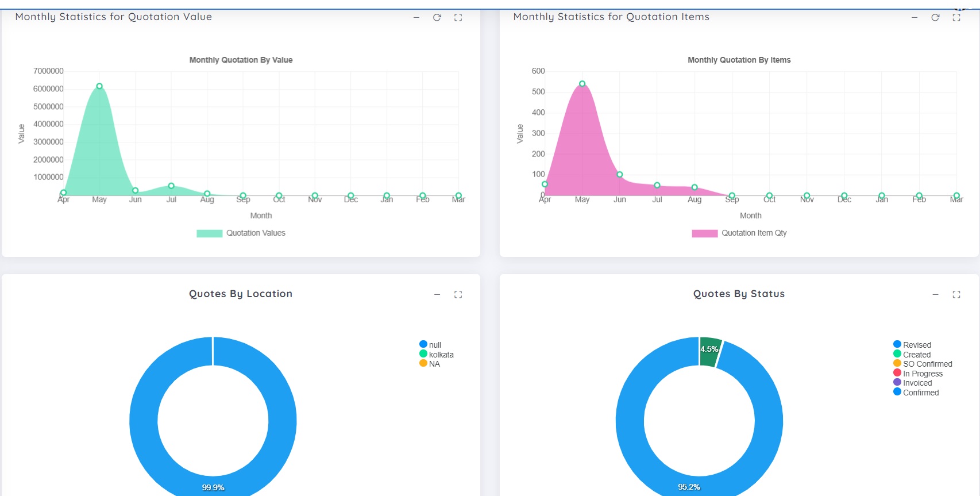Toggle the null location legend item

tap(430, 345)
